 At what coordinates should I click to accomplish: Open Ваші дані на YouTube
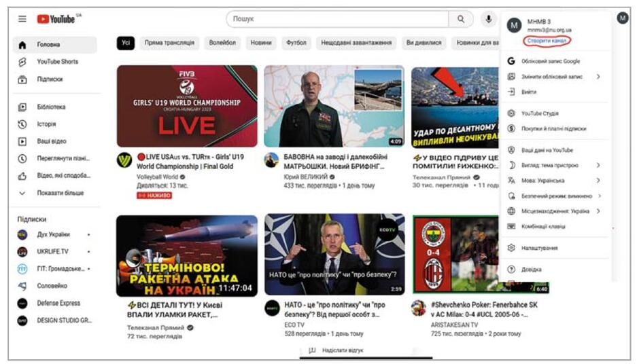tap(555, 150)
